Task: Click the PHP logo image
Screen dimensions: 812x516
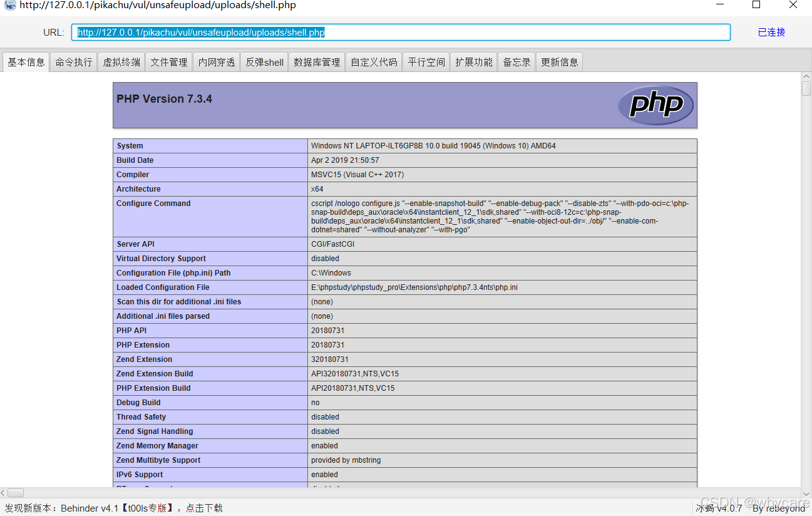Action: [x=655, y=105]
